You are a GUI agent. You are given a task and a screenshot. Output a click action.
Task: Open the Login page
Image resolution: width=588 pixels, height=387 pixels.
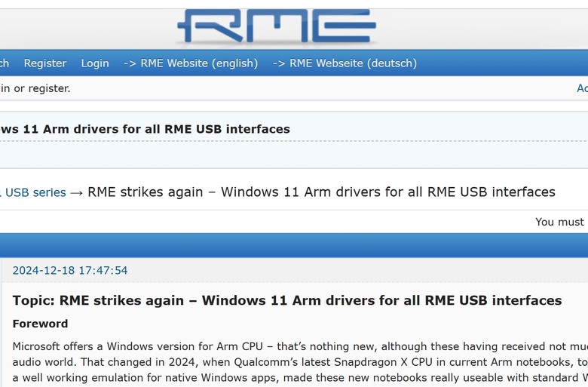tap(95, 63)
